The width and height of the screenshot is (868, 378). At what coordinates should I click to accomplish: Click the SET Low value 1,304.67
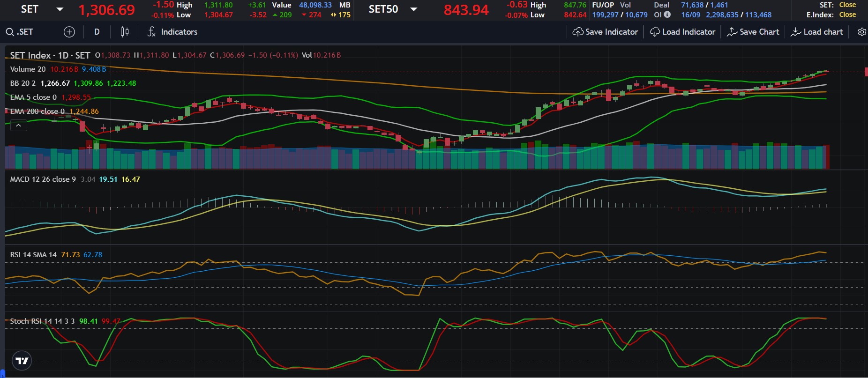pos(218,15)
